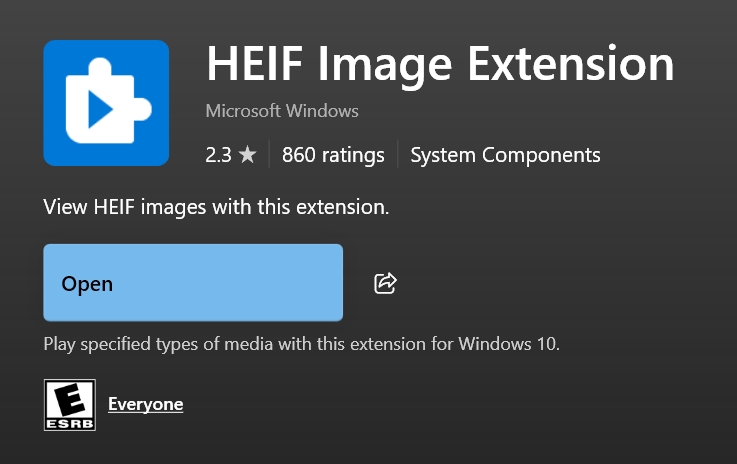Select the Microsoft Windows publisher name

[281, 110]
